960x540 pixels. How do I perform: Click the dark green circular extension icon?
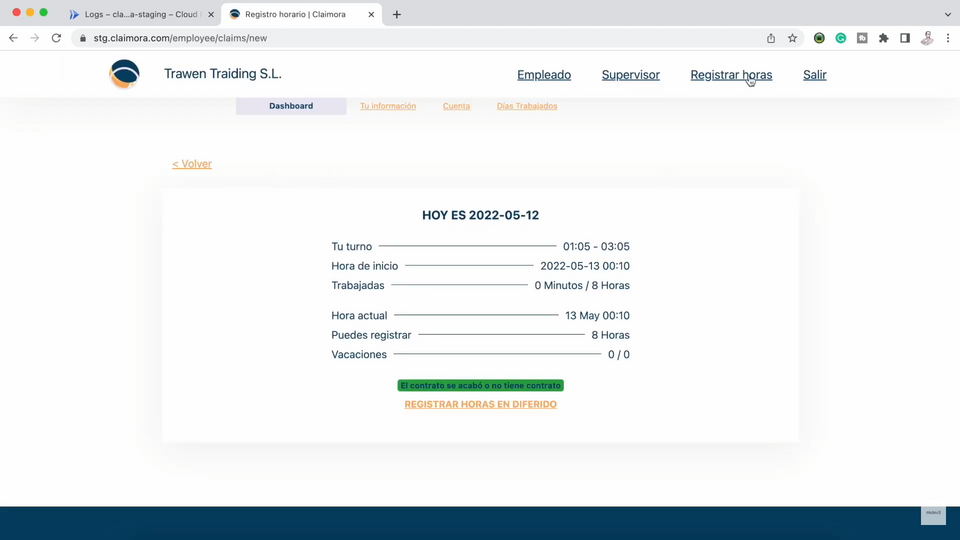819,38
